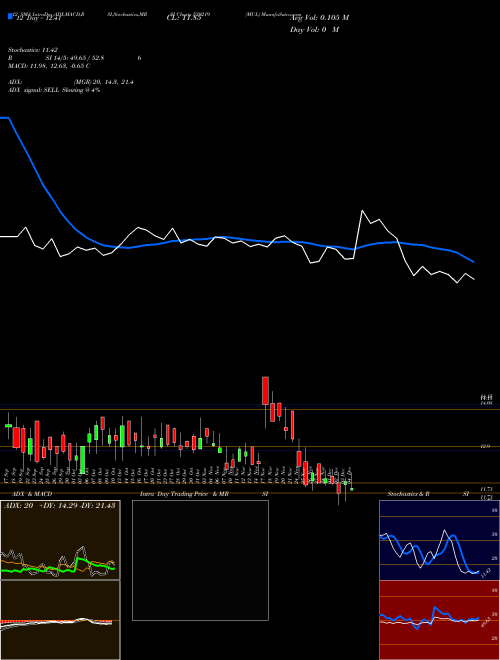Open the MACD indicator chart thumbnail
500x660 pixels.
coord(60,620)
